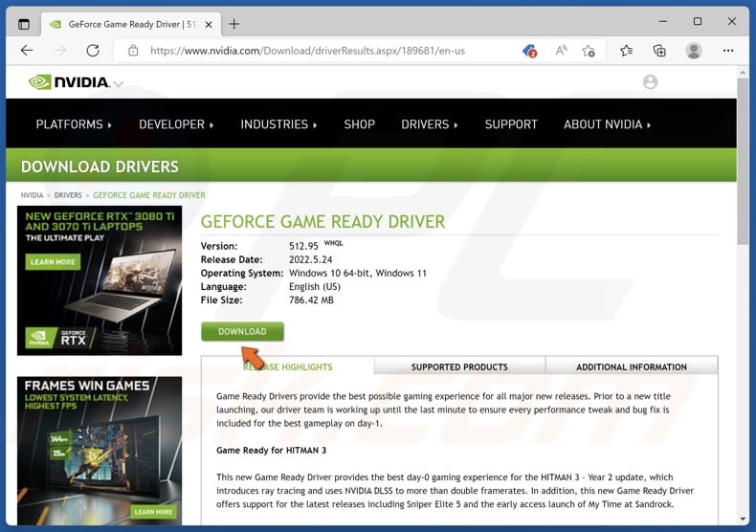Screen dimensions: 756x532
Task: Open the tab actions menu icon
Action: click(24, 23)
